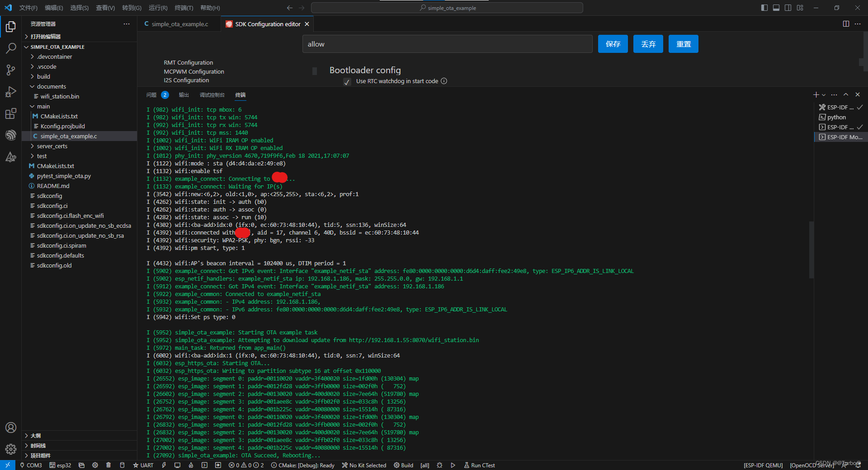This screenshot has width=868, height=470.
Task: Open the Run and Debug view
Action: click(x=11, y=92)
